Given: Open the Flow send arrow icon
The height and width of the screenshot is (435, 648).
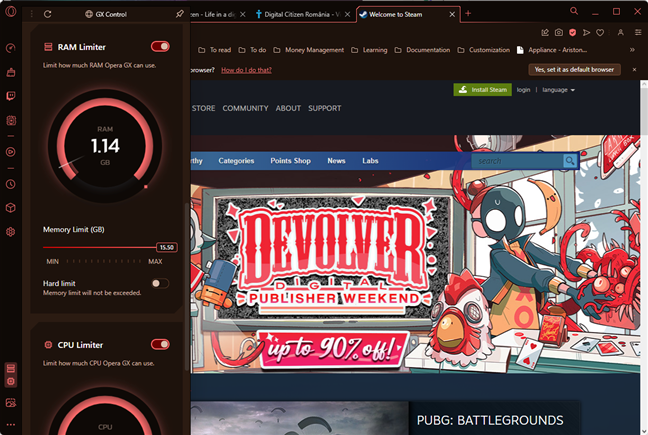Looking at the screenshot, I should (x=586, y=32).
